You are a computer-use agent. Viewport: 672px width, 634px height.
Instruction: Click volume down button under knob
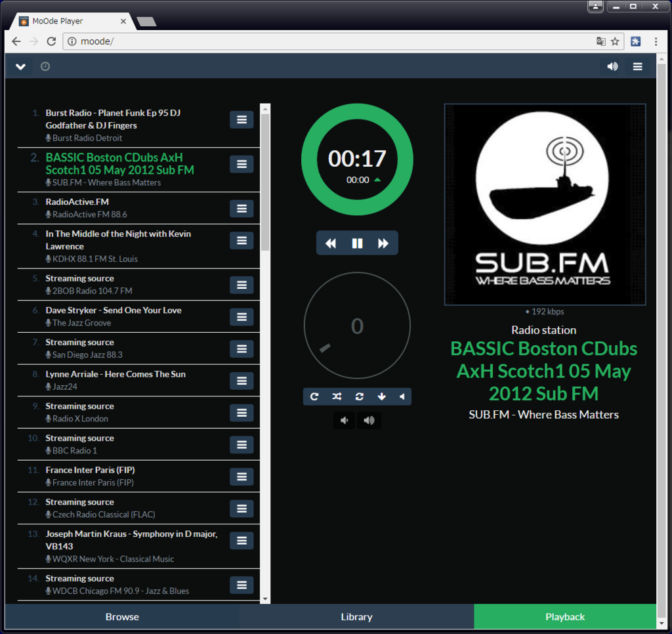click(x=344, y=421)
